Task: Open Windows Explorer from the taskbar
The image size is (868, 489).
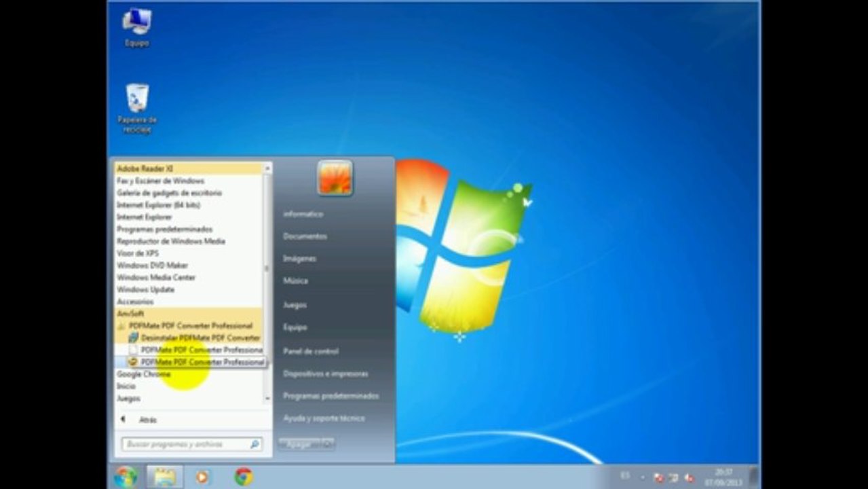Action: click(164, 476)
